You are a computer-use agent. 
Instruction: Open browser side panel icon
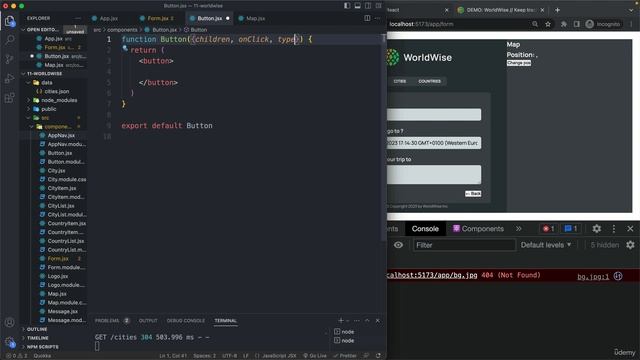(x=576, y=24)
